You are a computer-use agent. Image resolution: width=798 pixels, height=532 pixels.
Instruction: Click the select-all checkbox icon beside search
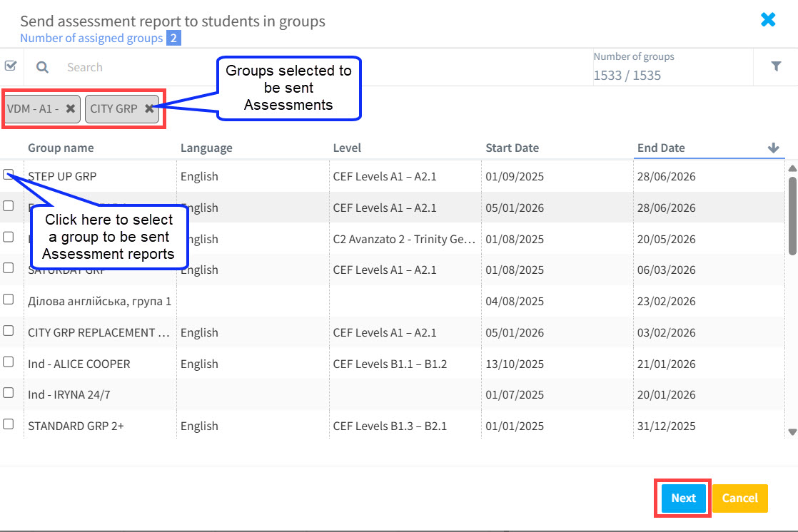click(x=11, y=66)
